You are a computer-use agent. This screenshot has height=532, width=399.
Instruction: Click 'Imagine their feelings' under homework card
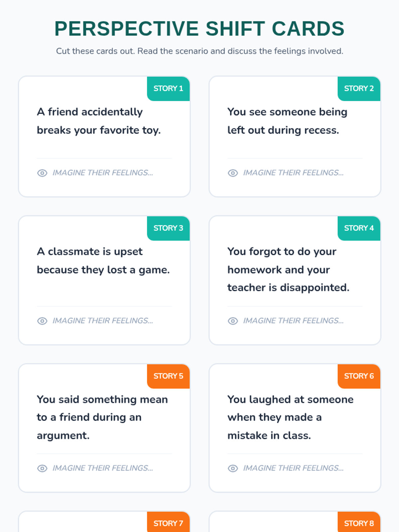[x=293, y=321]
